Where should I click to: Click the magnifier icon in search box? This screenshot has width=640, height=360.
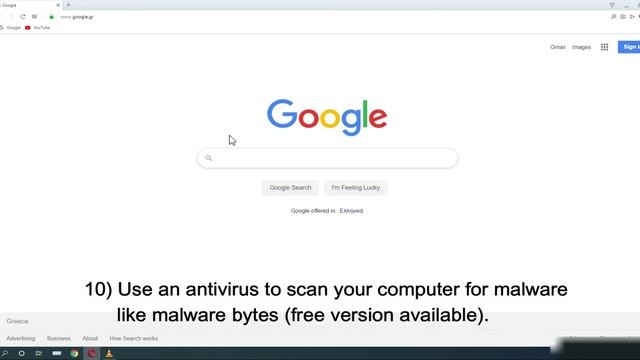209,158
